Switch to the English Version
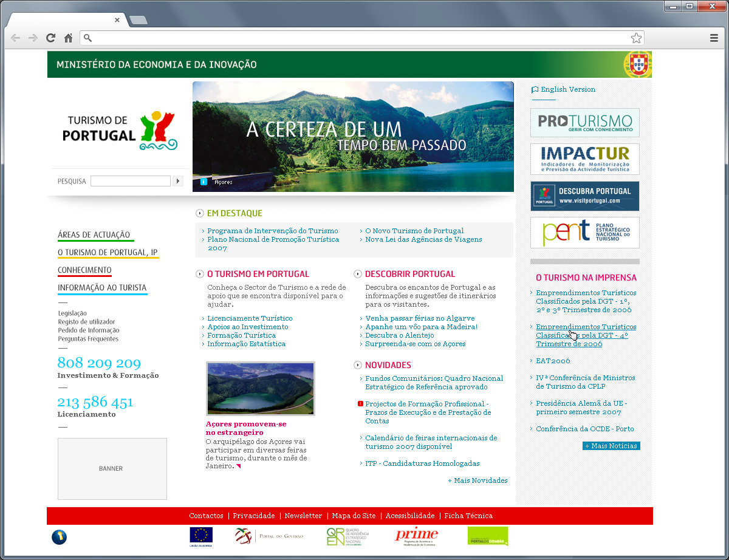This screenshot has width=729, height=560. pos(567,89)
